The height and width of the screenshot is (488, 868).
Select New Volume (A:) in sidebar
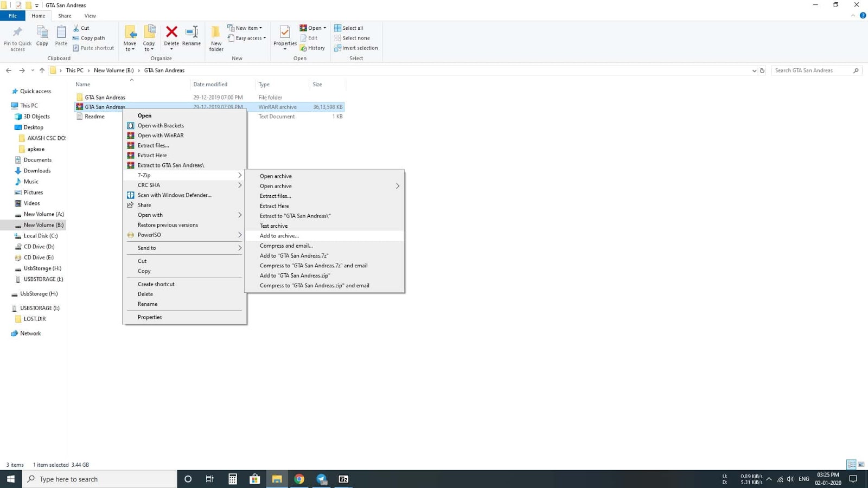coord(43,214)
